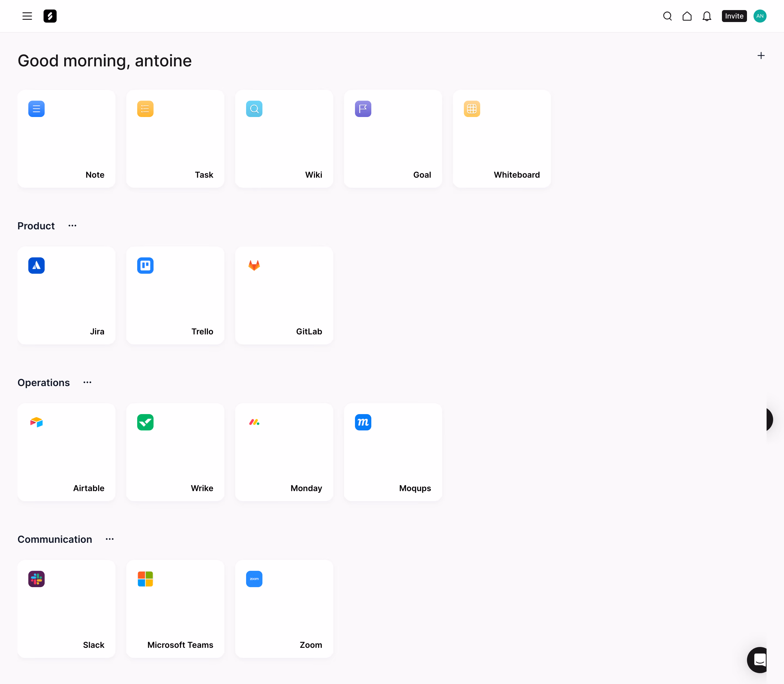Viewport: 784px width, 684px height.
Task: Click the Monday label text
Action: tap(306, 488)
